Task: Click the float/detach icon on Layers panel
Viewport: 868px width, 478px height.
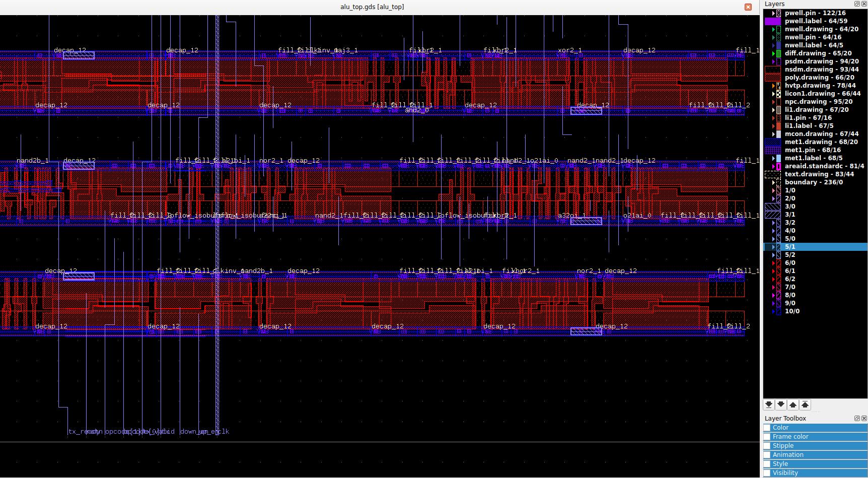Action: 856,4
